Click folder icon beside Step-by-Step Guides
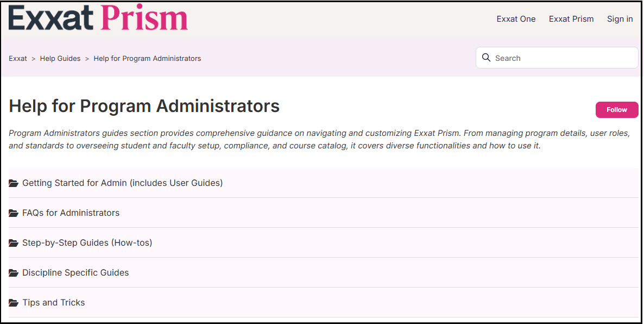The height and width of the screenshot is (324, 644). tap(14, 243)
